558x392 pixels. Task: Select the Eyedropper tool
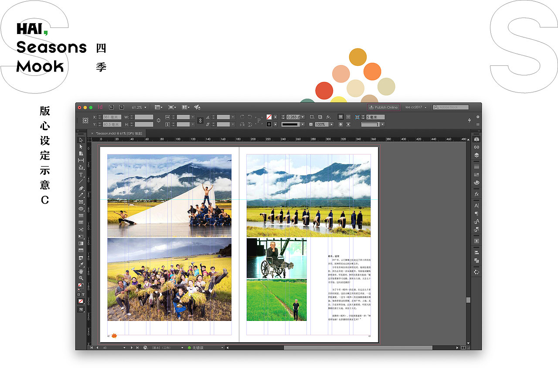tap(81, 265)
